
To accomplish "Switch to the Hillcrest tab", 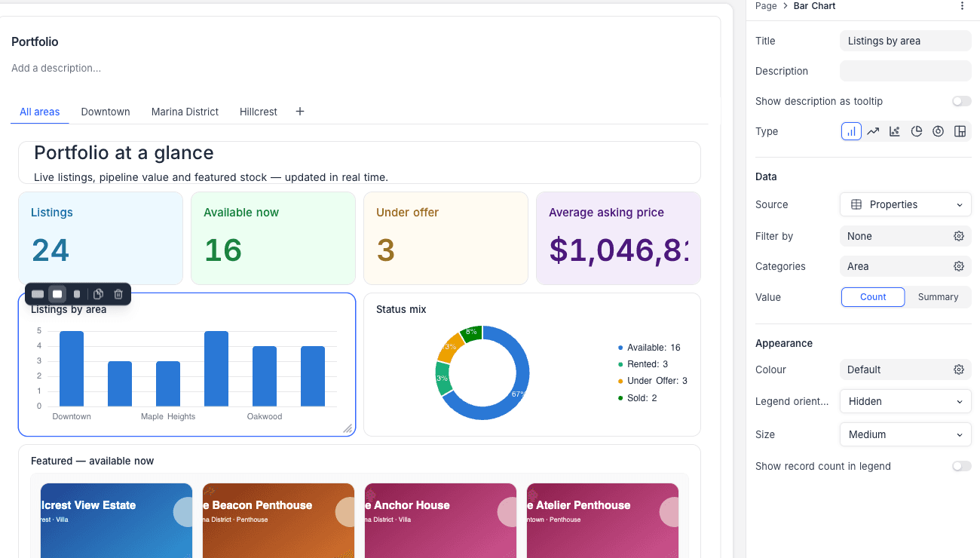I will pos(259,112).
